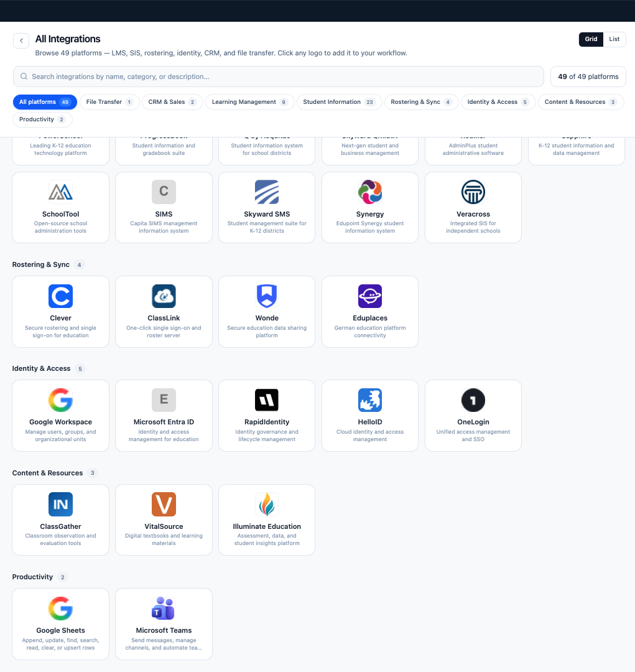Click the Google Workspace G logo
The height and width of the screenshot is (672, 635).
[60, 400]
